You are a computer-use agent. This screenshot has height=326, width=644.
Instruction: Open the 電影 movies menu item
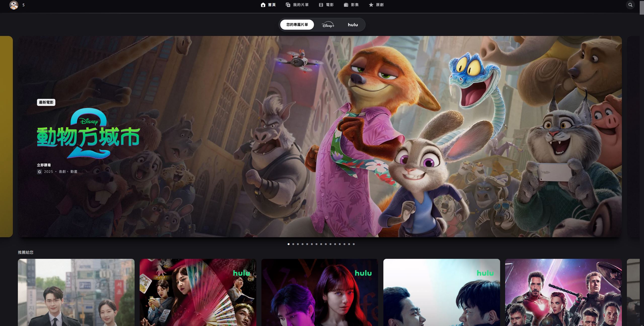(x=330, y=5)
